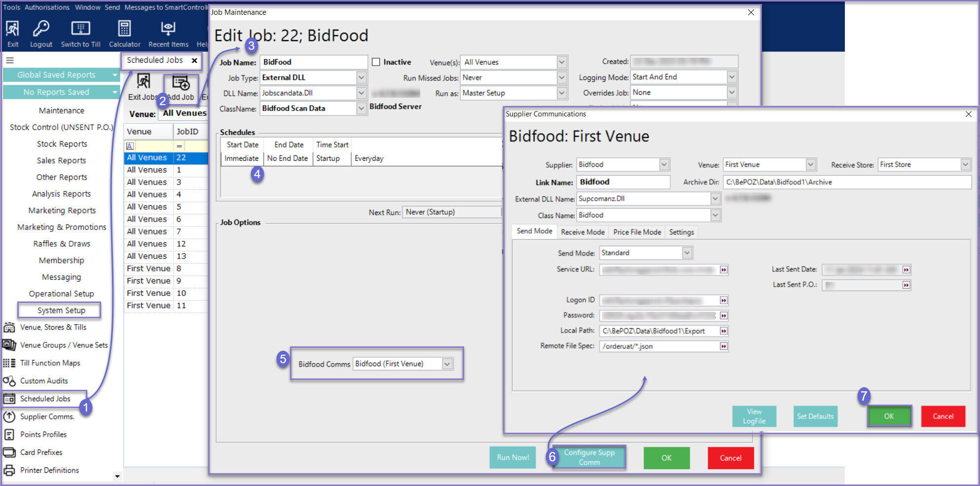This screenshot has height=486, width=980.
Task: Click the Exit icon in top toolbar
Action: [x=13, y=29]
